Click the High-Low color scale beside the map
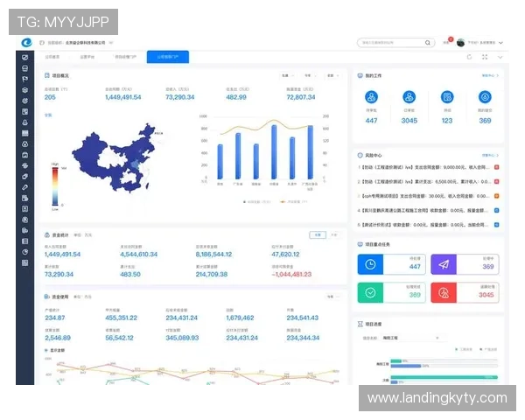Screen dimensions: 525x420 pyautogui.click(x=55, y=186)
